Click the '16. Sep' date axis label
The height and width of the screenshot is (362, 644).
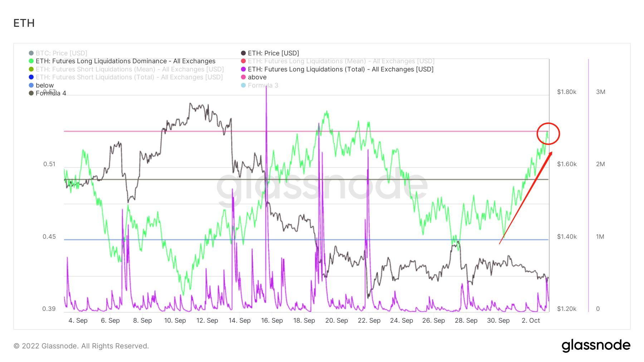click(x=272, y=321)
